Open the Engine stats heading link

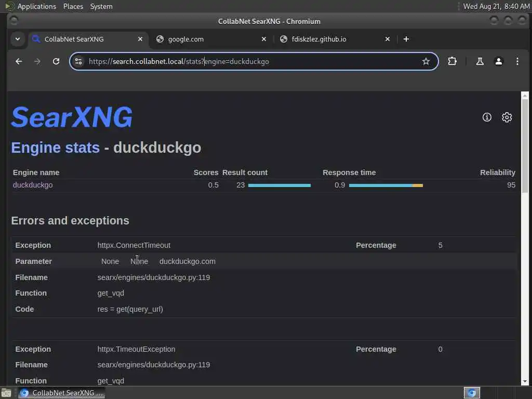click(55, 148)
